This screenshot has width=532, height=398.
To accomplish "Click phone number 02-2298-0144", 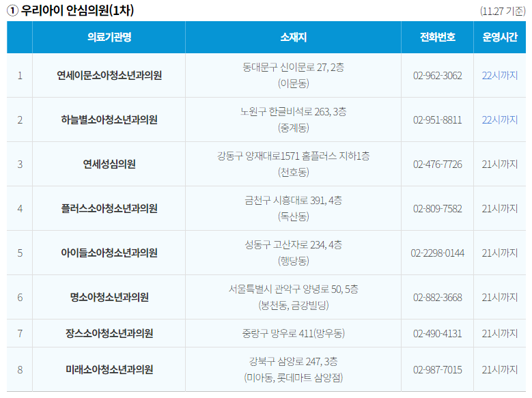I will (437, 253).
